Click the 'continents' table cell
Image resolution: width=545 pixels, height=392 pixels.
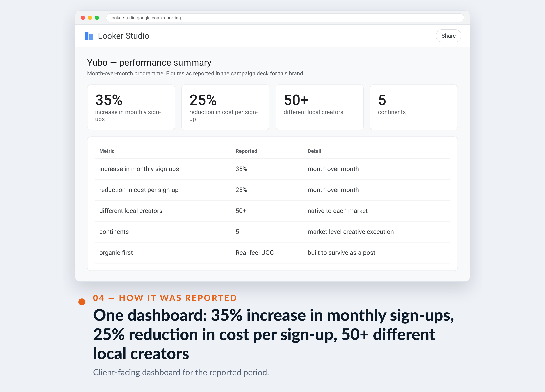(114, 232)
